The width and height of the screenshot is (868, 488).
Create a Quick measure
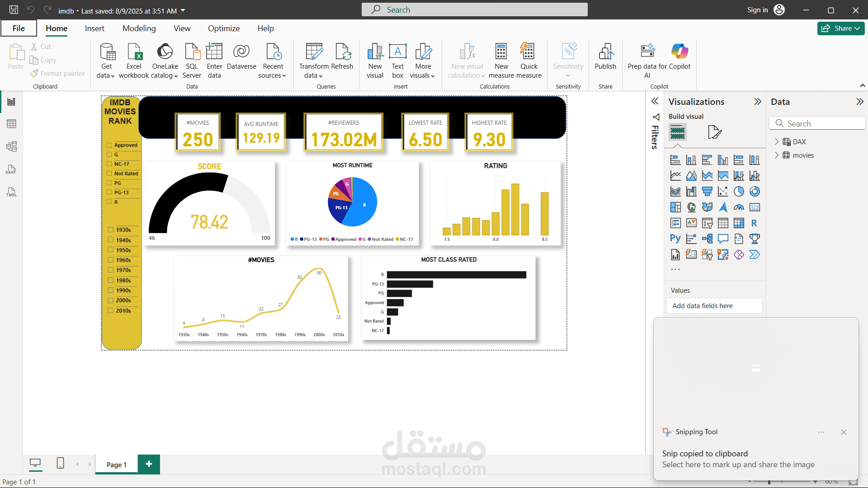coord(528,61)
